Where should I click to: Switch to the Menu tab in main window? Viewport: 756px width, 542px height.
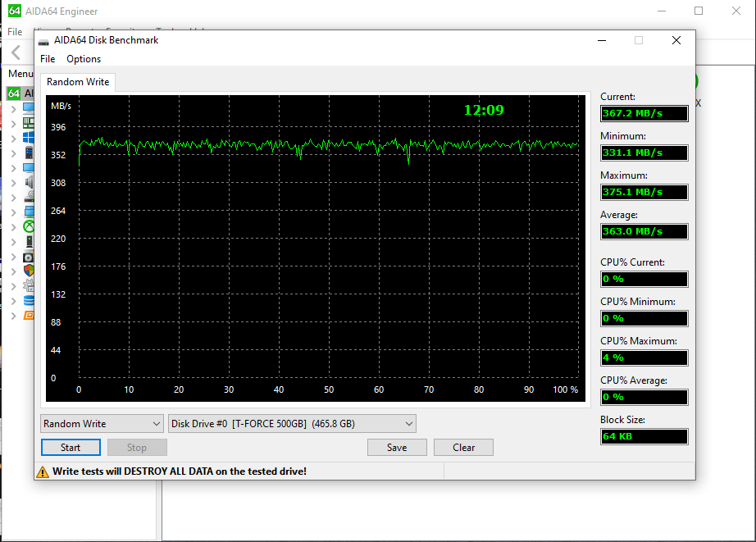click(20, 74)
